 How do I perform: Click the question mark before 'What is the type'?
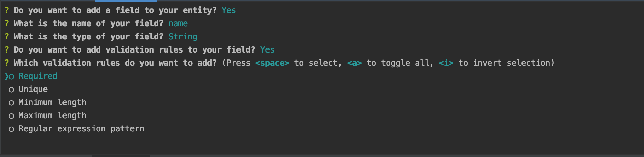(x=7, y=37)
